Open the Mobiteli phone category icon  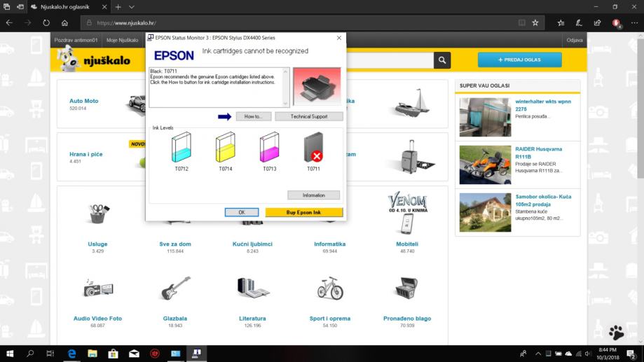click(x=407, y=224)
